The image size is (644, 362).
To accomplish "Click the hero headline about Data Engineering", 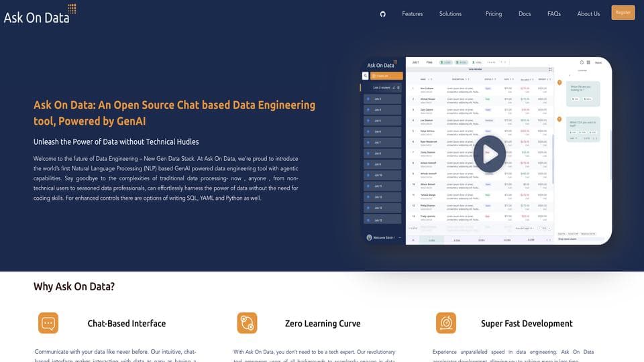I will (x=174, y=113).
